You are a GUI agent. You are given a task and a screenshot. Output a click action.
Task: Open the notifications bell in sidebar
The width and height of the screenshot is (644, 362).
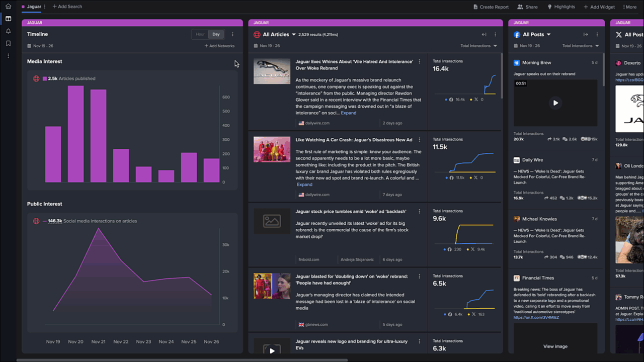8,31
